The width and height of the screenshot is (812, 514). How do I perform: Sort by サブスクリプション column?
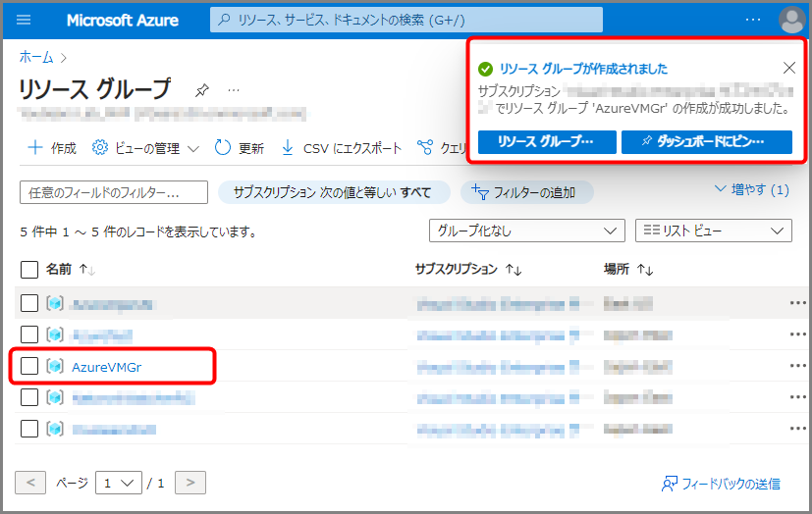pyautogui.click(x=468, y=270)
